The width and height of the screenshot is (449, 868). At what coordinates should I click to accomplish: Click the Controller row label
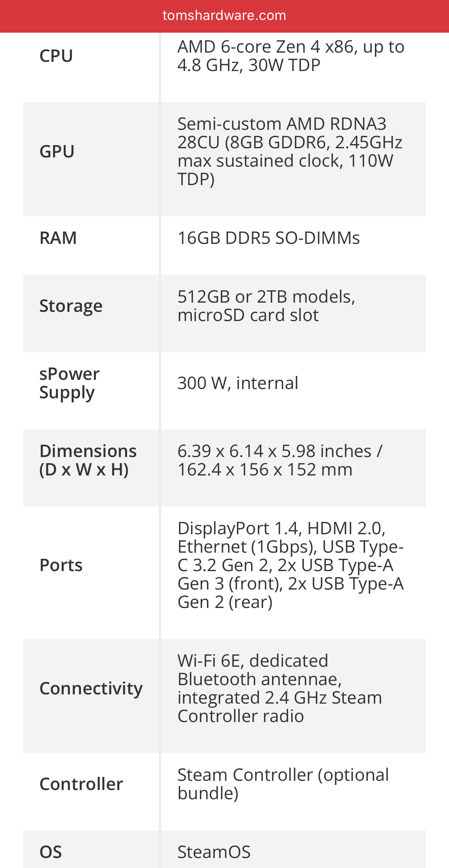(x=81, y=784)
